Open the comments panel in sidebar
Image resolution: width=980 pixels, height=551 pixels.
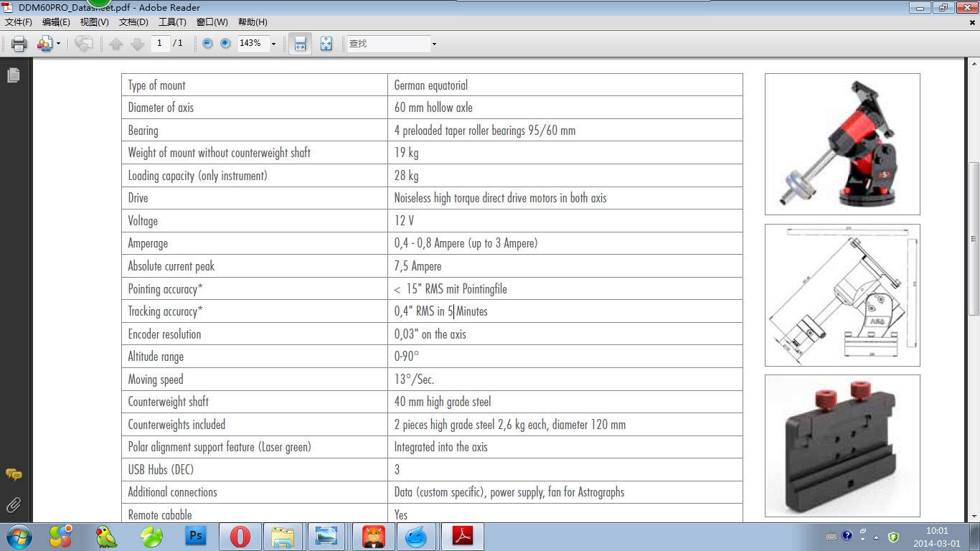(x=13, y=475)
